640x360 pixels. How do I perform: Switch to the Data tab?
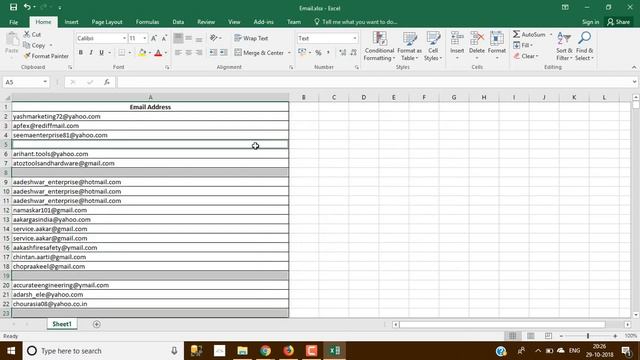178,22
